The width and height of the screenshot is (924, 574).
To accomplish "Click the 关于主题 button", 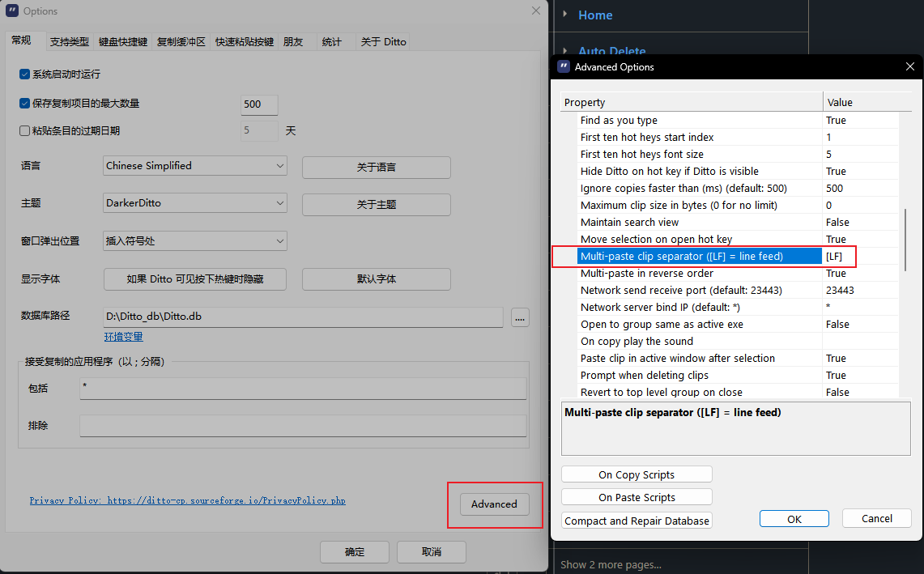I will 376,205.
